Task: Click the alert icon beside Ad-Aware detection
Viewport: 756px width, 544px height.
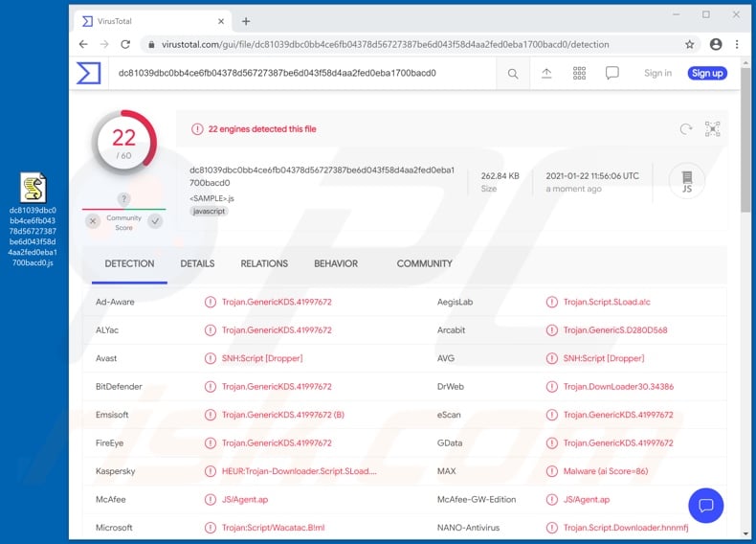Action: pos(211,302)
